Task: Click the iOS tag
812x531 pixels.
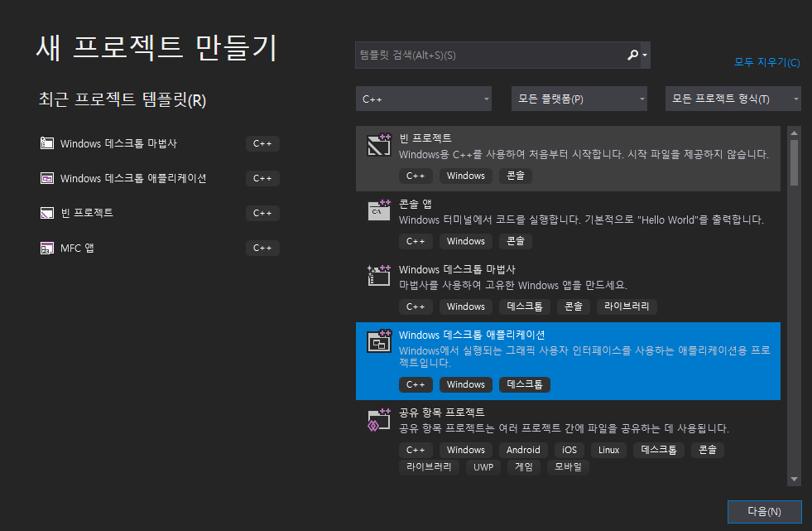Action: 569,450
